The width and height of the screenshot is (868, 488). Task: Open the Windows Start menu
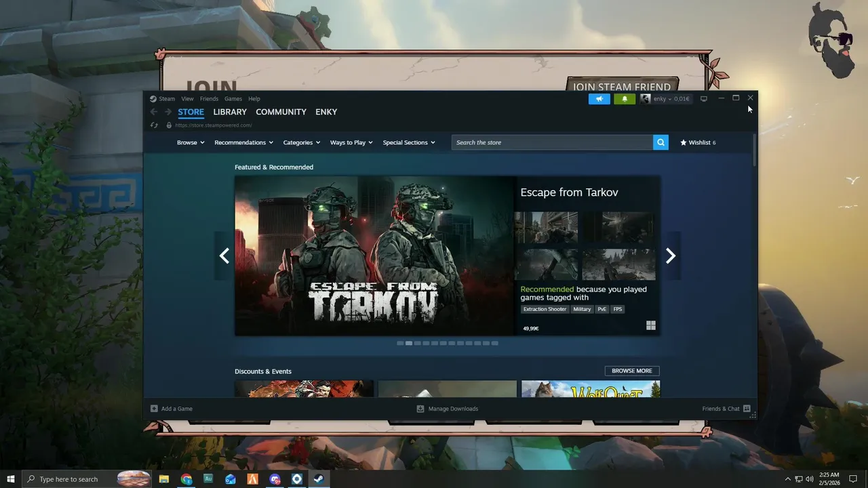pos(11,479)
